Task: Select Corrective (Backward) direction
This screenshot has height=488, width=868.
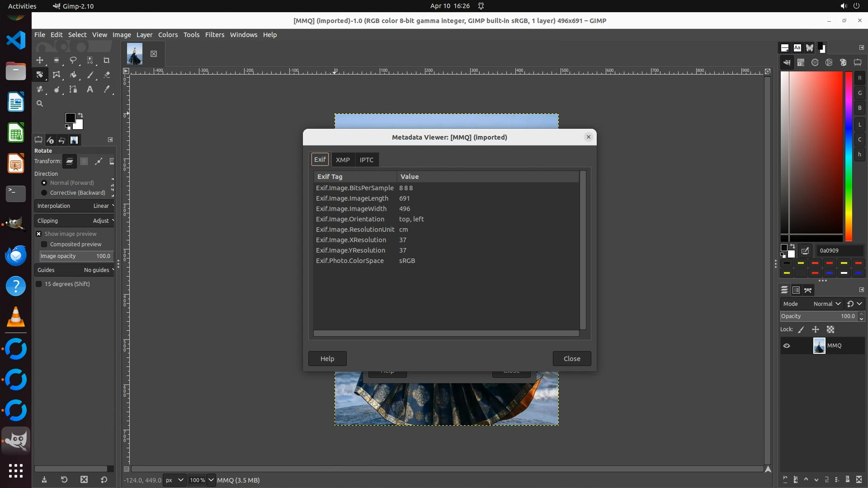Action: [x=44, y=193]
